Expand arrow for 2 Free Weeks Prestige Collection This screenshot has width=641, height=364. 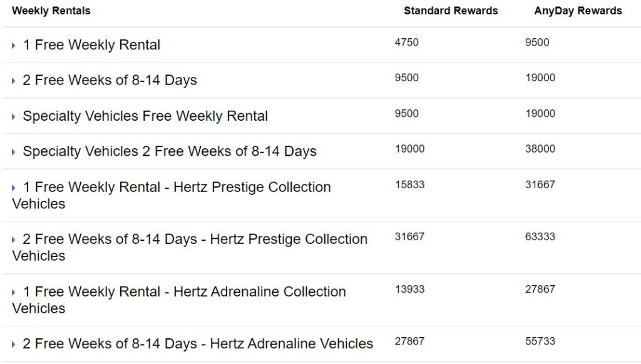pyautogui.click(x=13, y=240)
